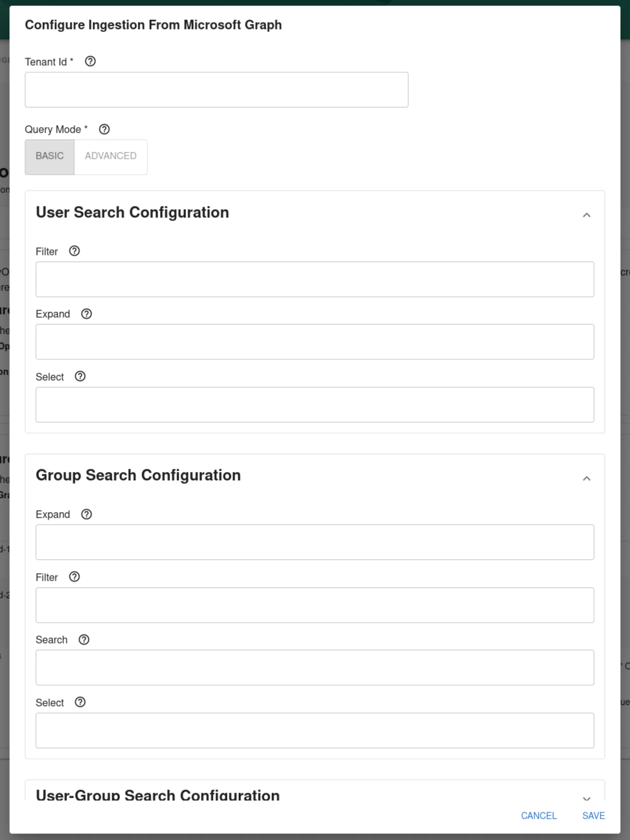Click the Search help icon under Group Search
This screenshot has width=630, height=840.
tap(84, 640)
